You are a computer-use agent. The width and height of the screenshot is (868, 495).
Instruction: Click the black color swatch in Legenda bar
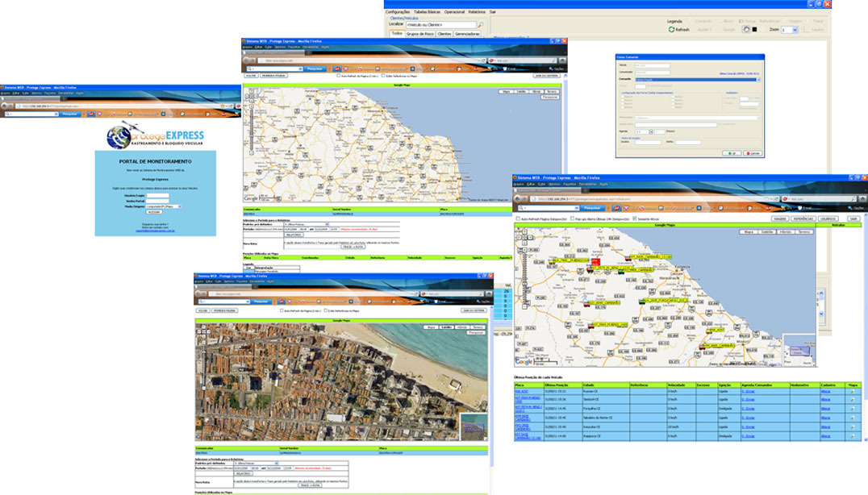click(754, 29)
